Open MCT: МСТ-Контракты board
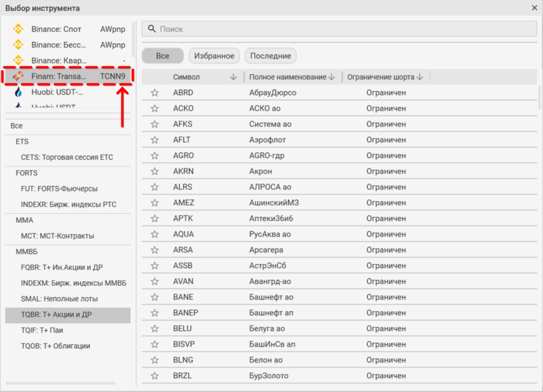This screenshot has height=392, width=543. [x=58, y=236]
